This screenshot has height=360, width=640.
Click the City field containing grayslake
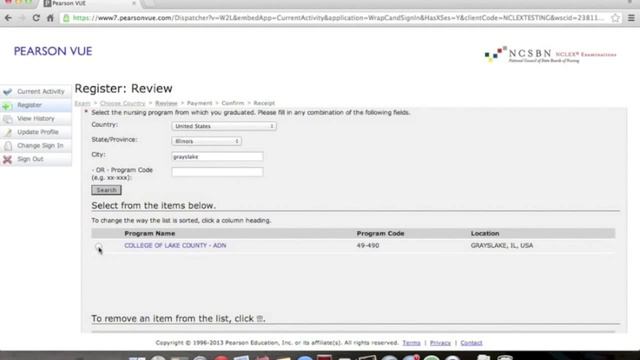click(218, 157)
